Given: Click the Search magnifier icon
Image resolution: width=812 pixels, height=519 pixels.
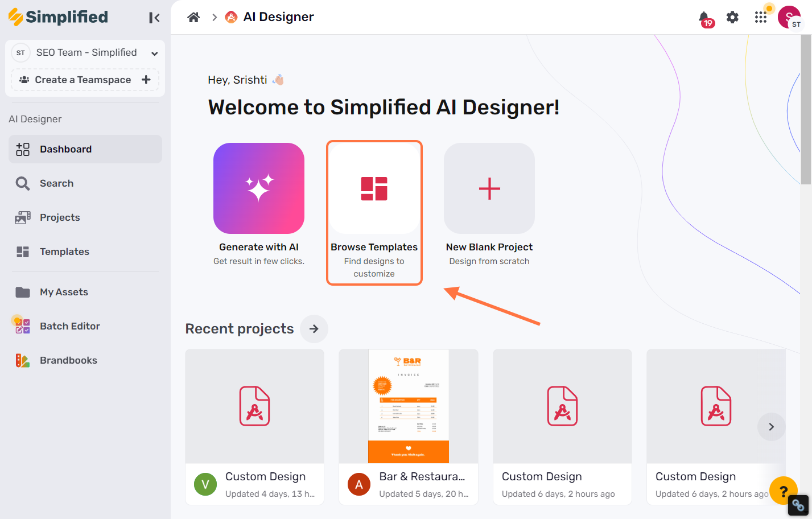Looking at the screenshot, I should (x=23, y=183).
